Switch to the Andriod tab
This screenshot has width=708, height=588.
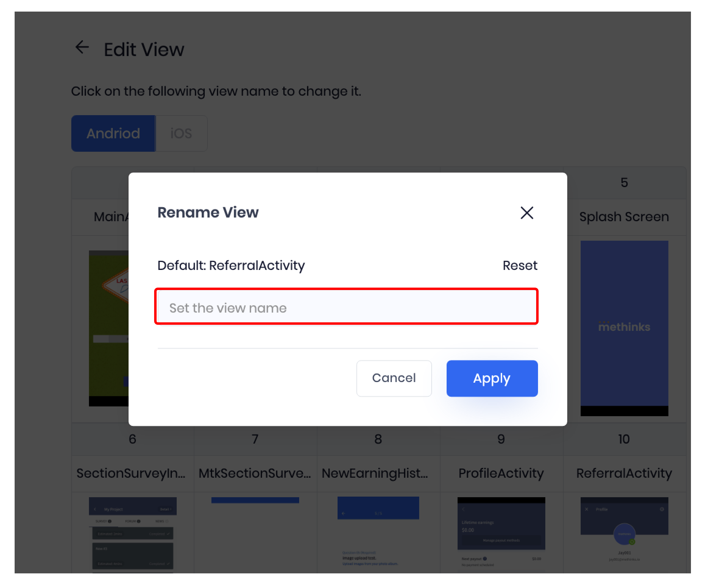113,133
